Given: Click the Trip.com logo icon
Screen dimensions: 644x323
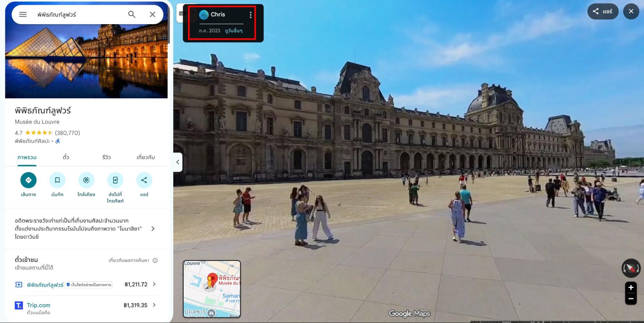Looking at the screenshot, I should [x=19, y=305].
